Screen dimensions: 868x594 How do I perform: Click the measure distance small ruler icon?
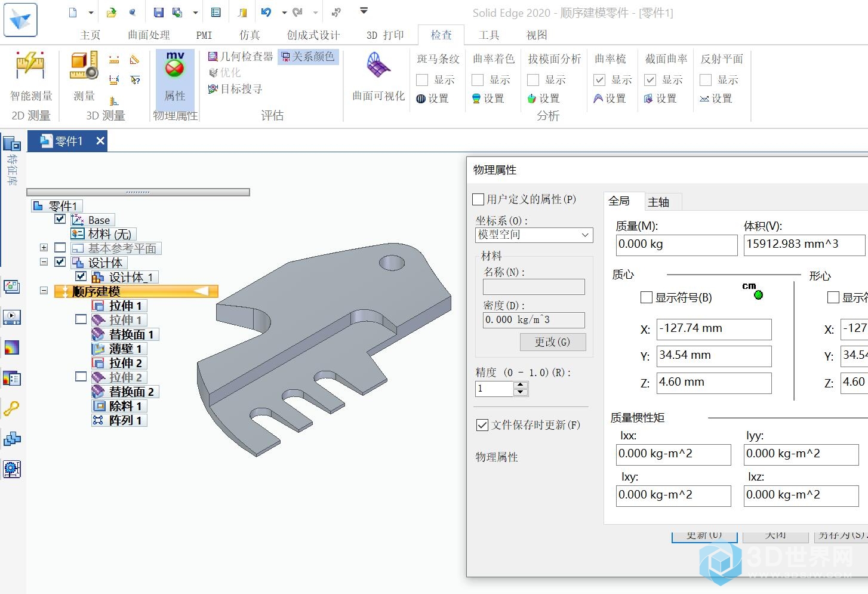click(114, 60)
